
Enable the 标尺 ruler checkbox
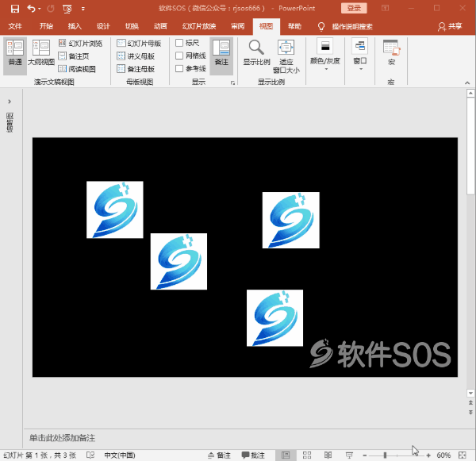(179, 43)
